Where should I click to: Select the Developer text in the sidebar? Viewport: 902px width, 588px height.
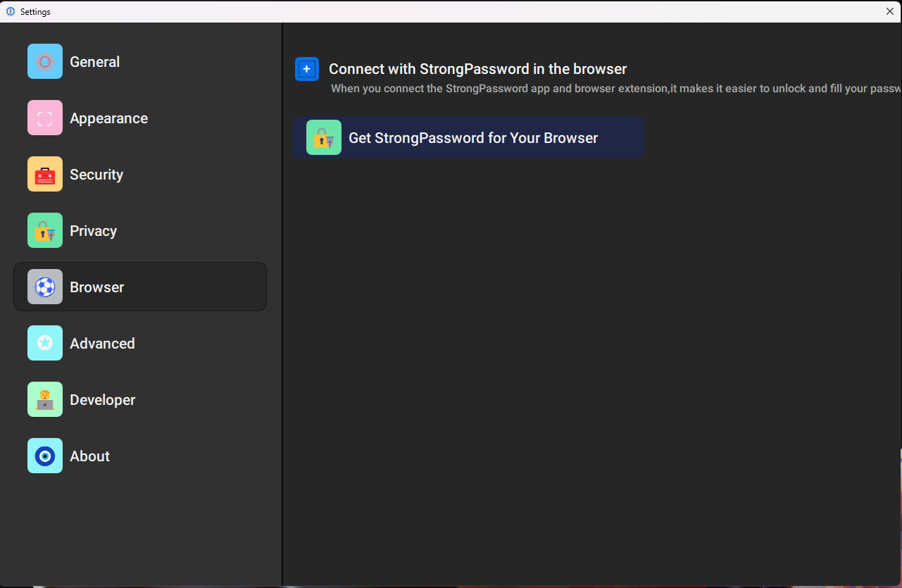[102, 400]
